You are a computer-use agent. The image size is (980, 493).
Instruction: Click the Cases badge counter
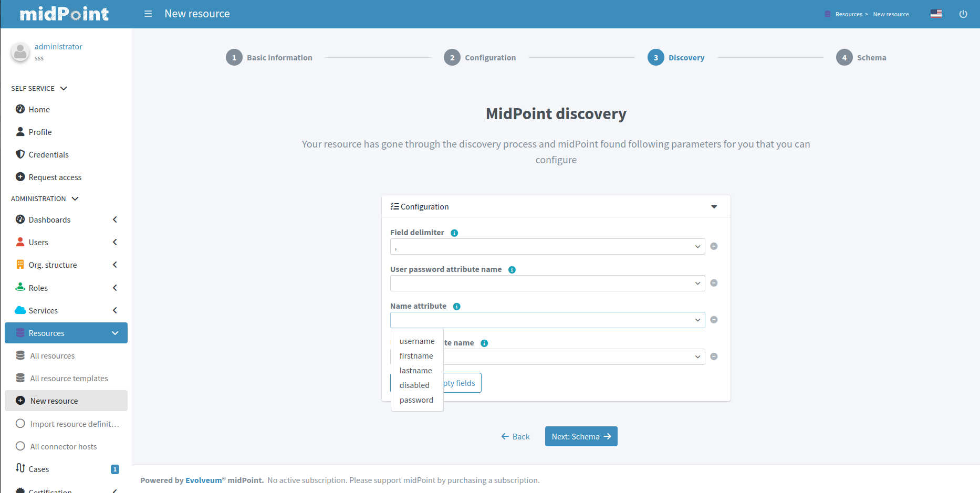click(115, 469)
